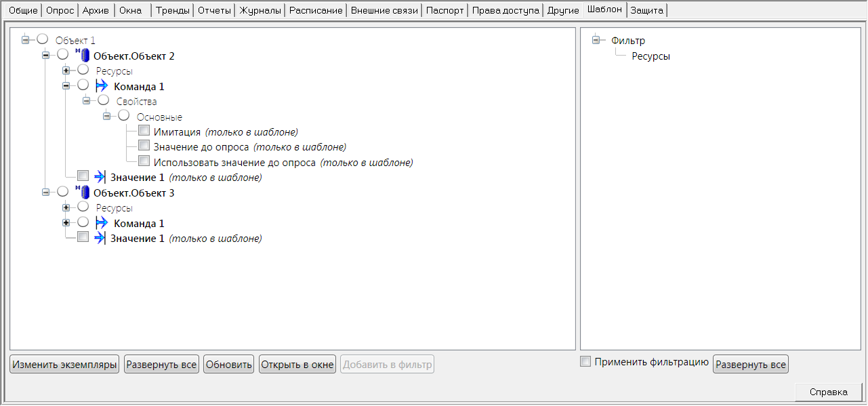
Task: Open the Внешние связи tab
Action: coord(384,11)
